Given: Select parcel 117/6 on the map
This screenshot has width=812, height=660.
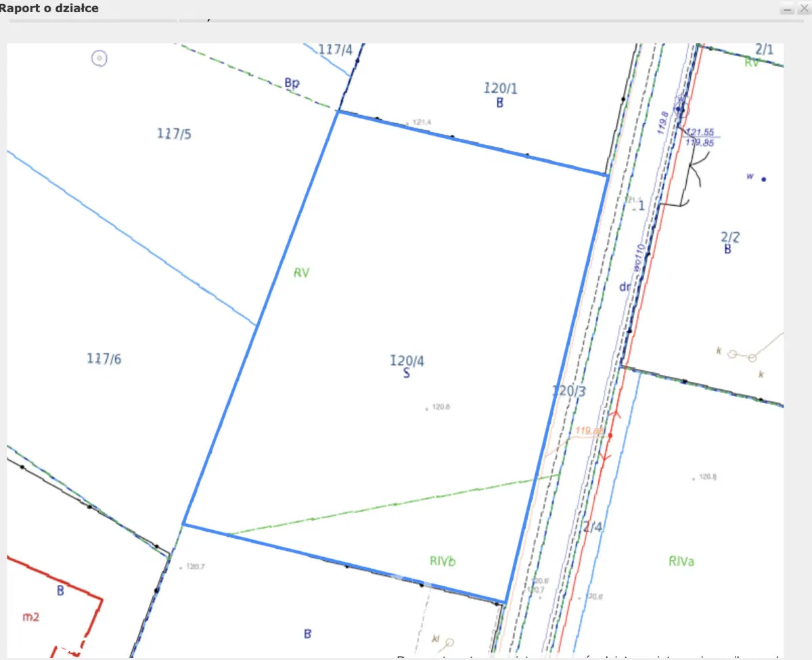Looking at the screenshot, I should coord(104,359).
